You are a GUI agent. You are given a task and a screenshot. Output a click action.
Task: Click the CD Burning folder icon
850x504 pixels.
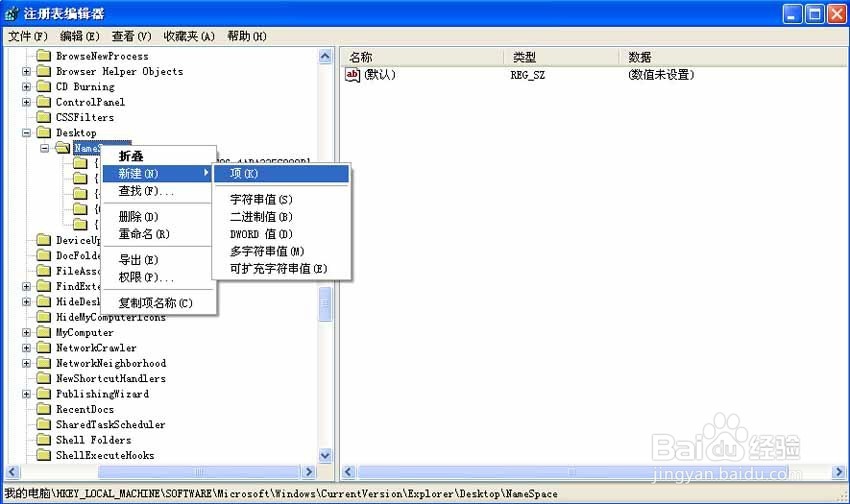pos(43,86)
